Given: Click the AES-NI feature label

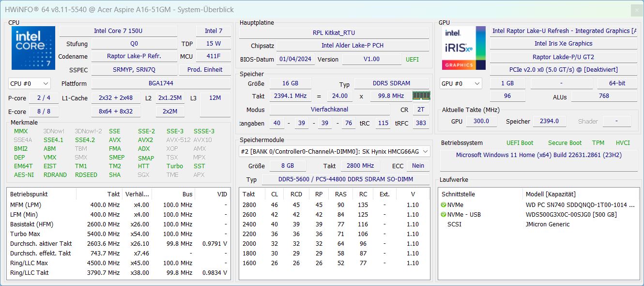Looking at the screenshot, I should coord(24,175).
